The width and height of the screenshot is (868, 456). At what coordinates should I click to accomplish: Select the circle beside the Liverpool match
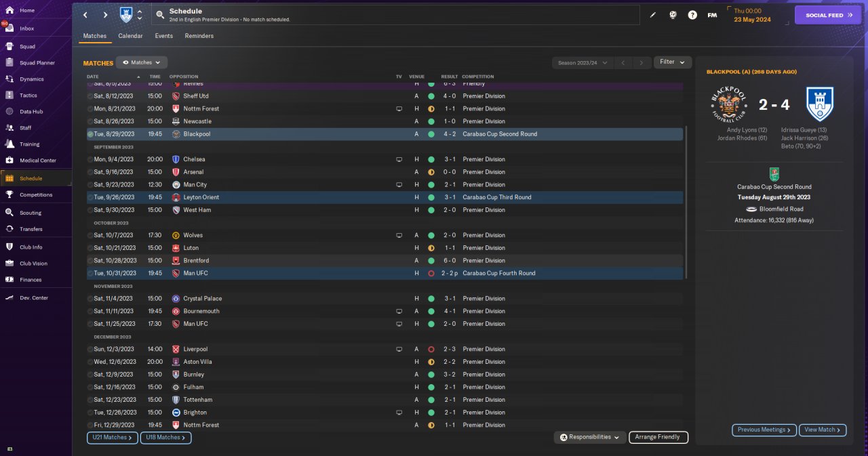tap(90, 350)
